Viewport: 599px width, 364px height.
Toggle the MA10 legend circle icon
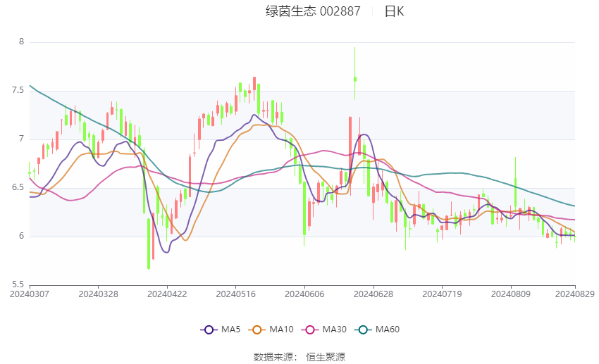257,330
